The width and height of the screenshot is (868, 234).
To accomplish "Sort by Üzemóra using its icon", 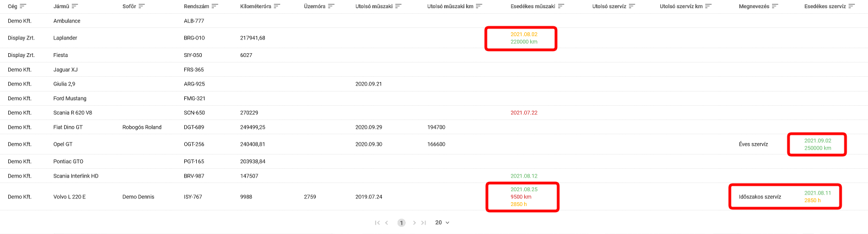I will coord(331,7).
